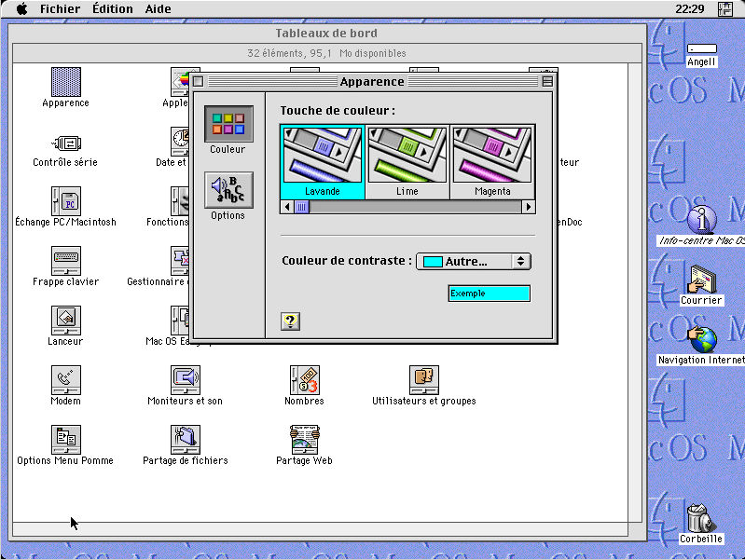Open the Lanceur control panel

tap(65, 321)
